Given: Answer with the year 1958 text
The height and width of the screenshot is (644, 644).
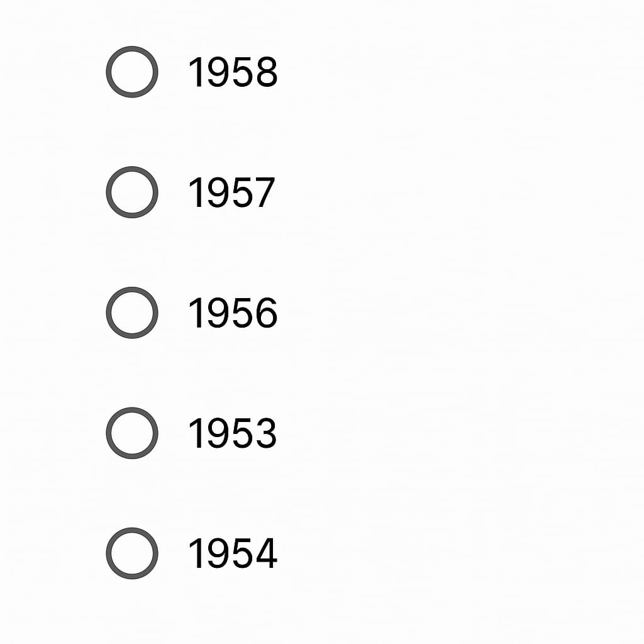Looking at the screenshot, I should point(233,72).
